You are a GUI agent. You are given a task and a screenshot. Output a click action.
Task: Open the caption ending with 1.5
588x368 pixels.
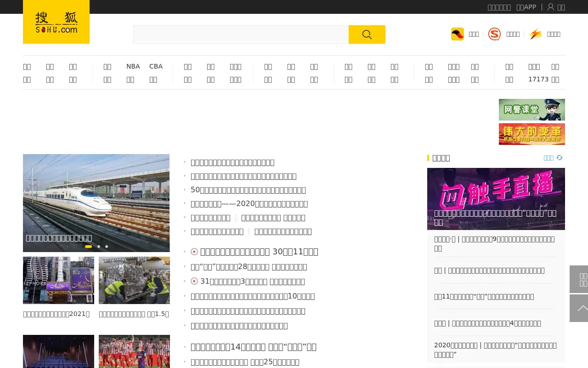point(134,314)
